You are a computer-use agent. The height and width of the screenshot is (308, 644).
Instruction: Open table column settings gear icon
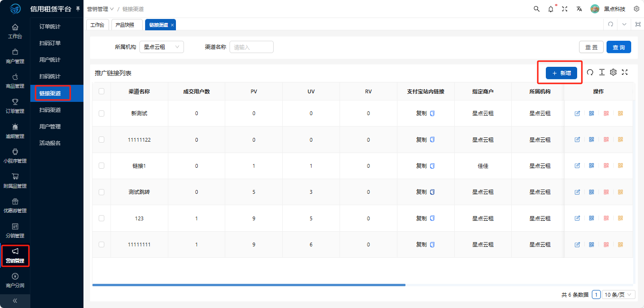point(613,72)
